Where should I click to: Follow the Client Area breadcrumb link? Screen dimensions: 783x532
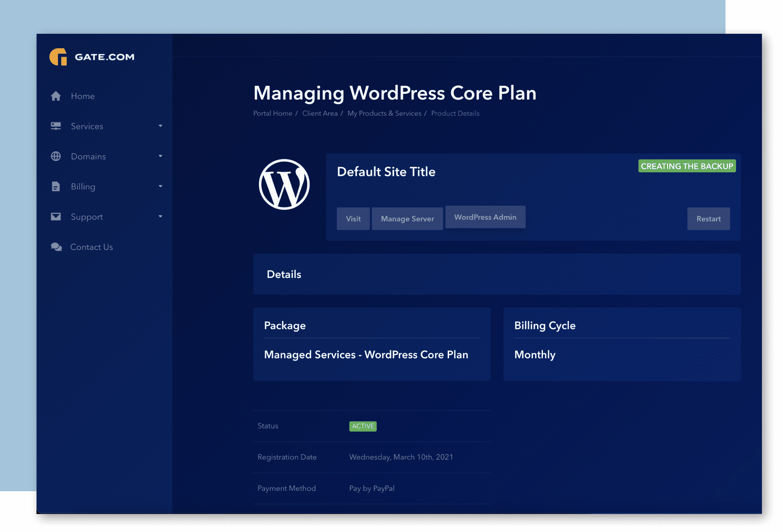[320, 113]
